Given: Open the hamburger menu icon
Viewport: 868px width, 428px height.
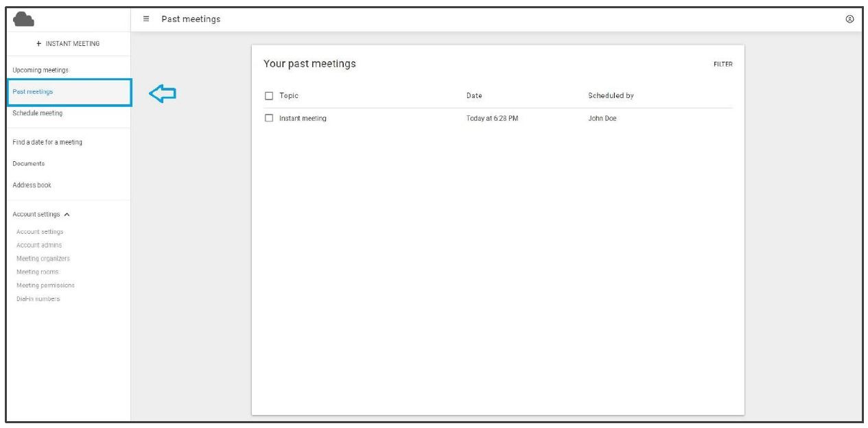Looking at the screenshot, I should click(146, 19).
